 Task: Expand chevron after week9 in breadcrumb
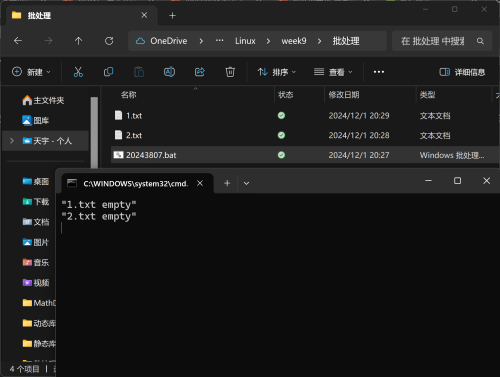click(319, 41)
